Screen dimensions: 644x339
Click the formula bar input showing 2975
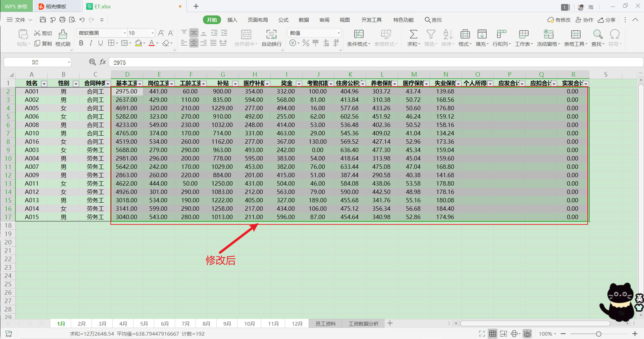tap(376, 62)
